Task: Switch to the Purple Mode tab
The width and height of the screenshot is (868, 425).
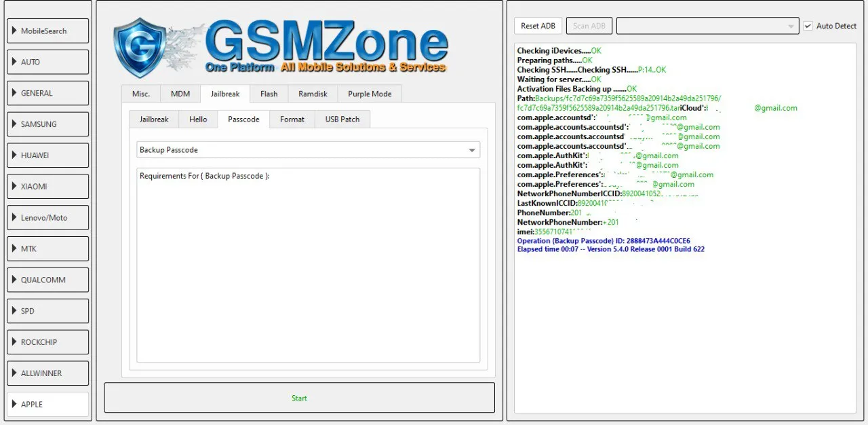Action: pyautogui.click(x=370, y=94)
